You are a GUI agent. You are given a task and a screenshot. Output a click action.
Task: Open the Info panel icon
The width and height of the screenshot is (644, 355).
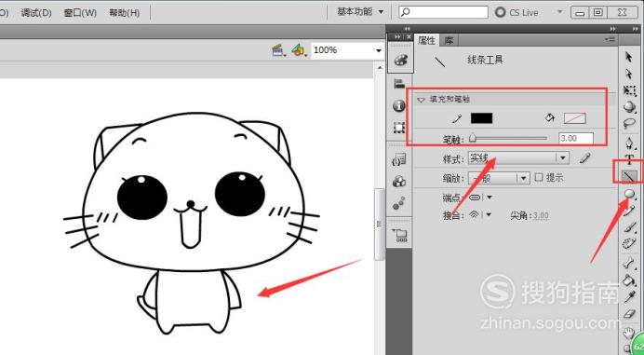[399, 105]
